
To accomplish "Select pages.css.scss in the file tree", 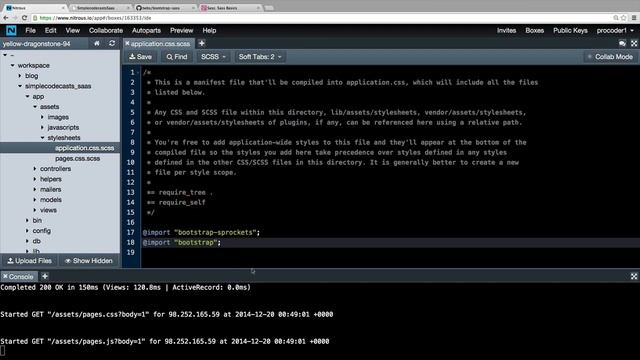I will [x=78, y=158].
